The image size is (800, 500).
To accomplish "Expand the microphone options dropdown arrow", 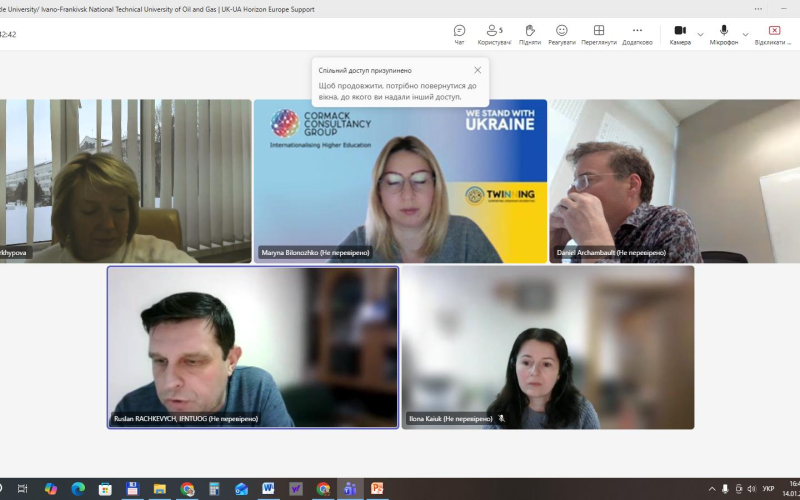I will [745, 34].
